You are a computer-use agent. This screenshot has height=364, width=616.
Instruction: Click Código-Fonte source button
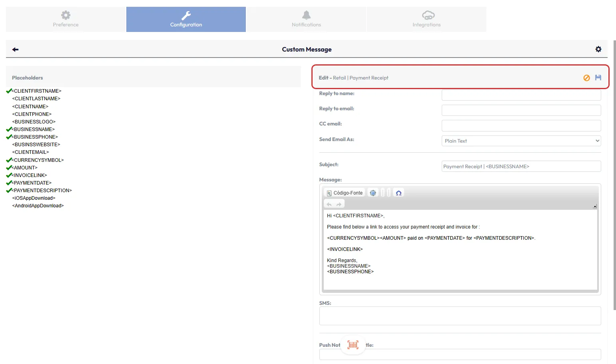345,193
